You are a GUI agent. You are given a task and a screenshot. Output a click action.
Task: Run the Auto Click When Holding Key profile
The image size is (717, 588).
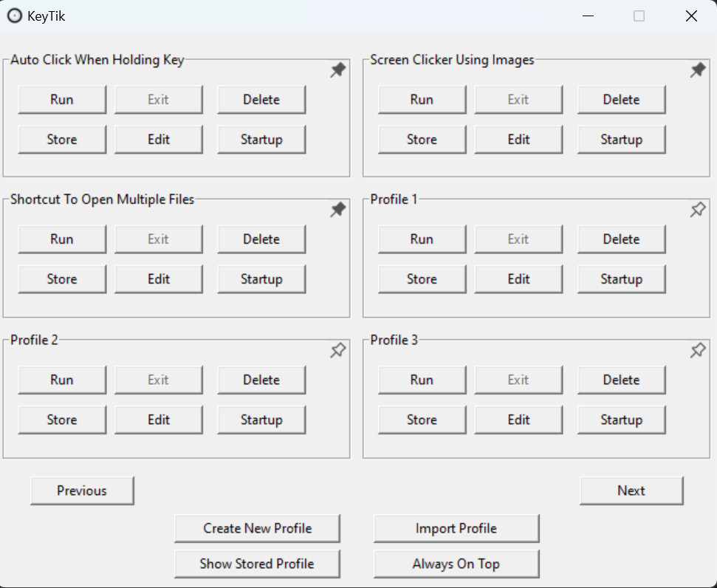click(62, 99)
